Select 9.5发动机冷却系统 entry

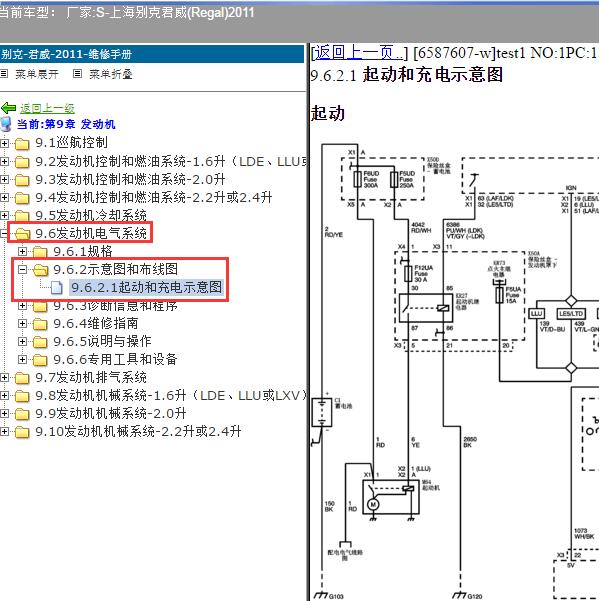pyautogui.click(x=91, y=215)
